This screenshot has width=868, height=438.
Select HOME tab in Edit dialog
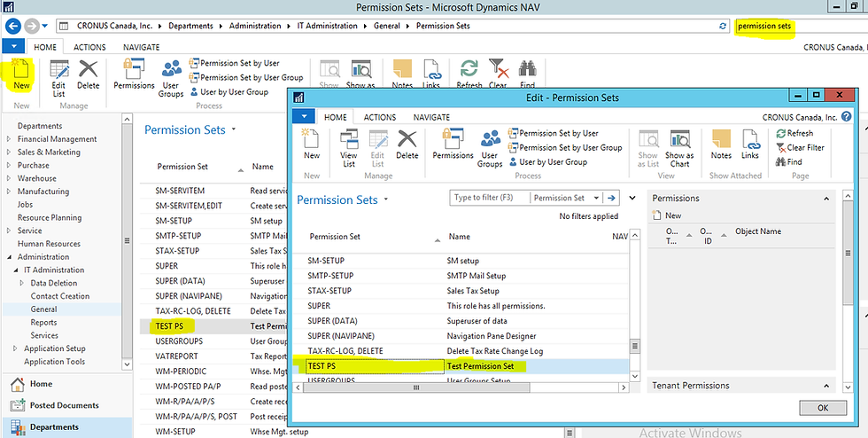coord(336,117)
